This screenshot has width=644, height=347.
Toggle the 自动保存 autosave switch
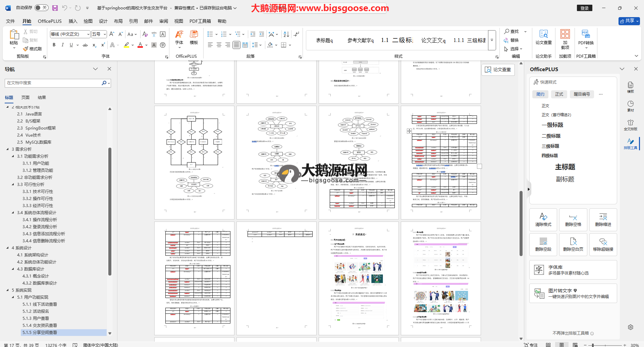pos(41,8)
